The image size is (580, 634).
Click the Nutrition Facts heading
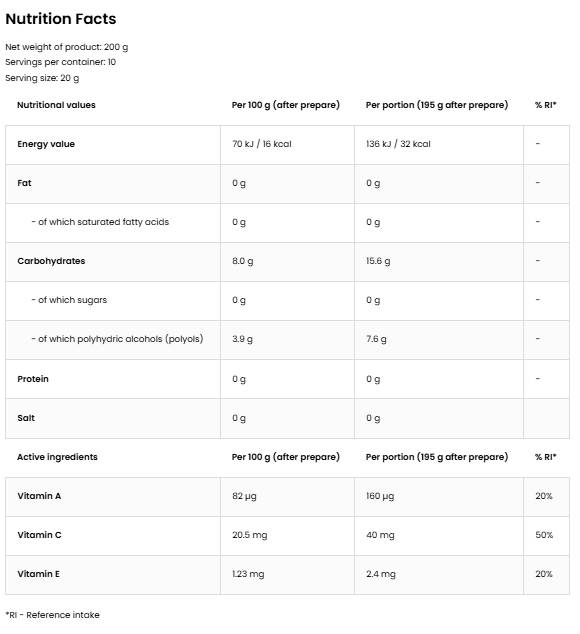(61, 19)
